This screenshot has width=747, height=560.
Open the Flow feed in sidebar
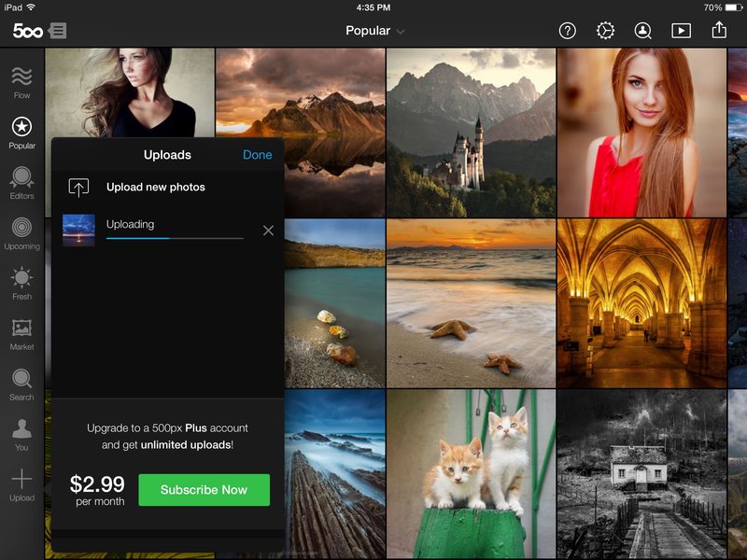click(21, 82)
